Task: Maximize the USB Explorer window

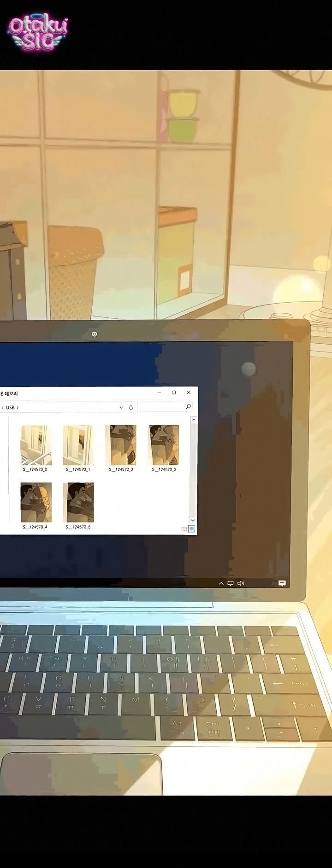Action: (x=174, y=393)
